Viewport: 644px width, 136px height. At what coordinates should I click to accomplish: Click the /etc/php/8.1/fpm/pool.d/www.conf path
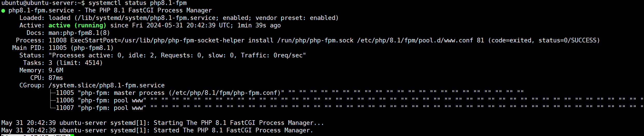[415, 40]
